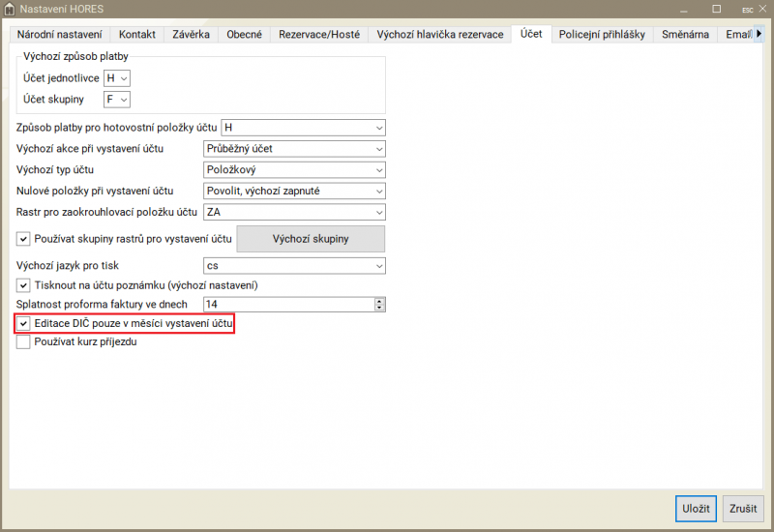Open the Výchozí typ účtu dropdown
The image size is (774, 532).
pos(294,170)
